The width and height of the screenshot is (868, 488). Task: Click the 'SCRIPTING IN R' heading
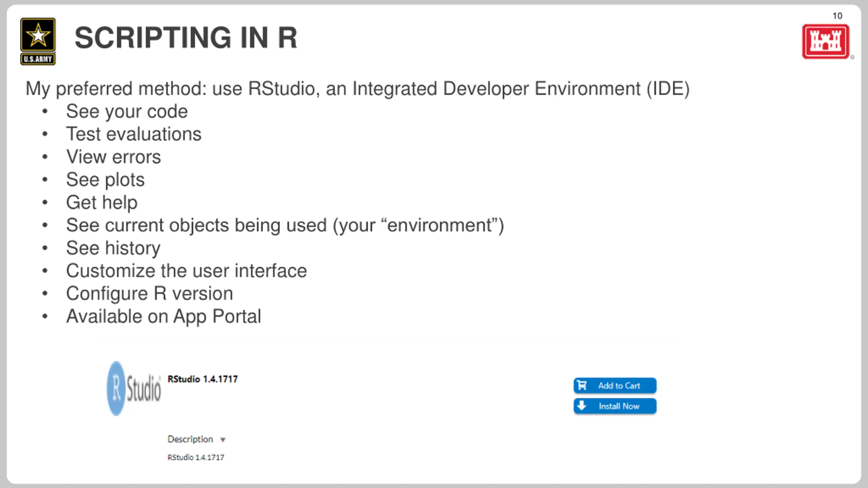186,38
